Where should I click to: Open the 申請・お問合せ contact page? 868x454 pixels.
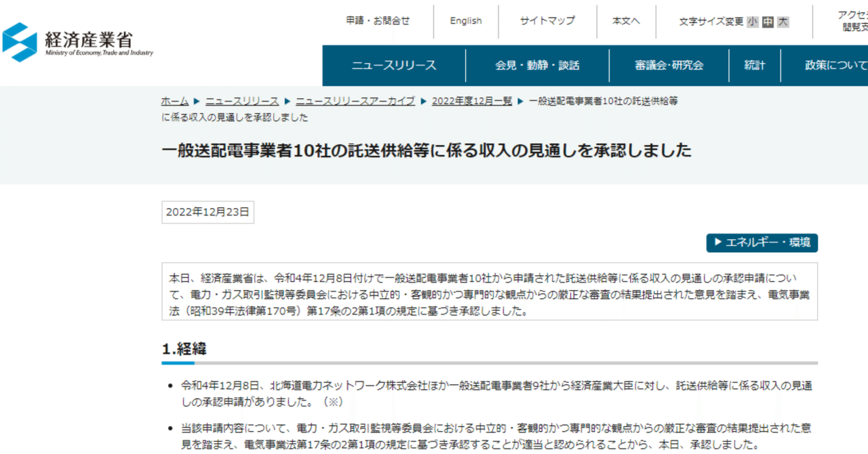coord(377,21)
